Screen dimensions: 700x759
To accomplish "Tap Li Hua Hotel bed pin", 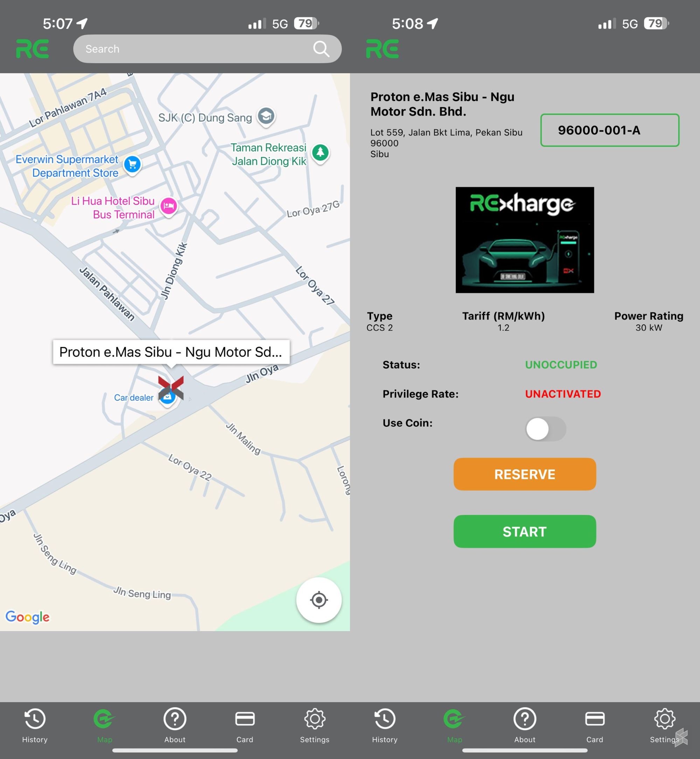I will pos(169,206).
